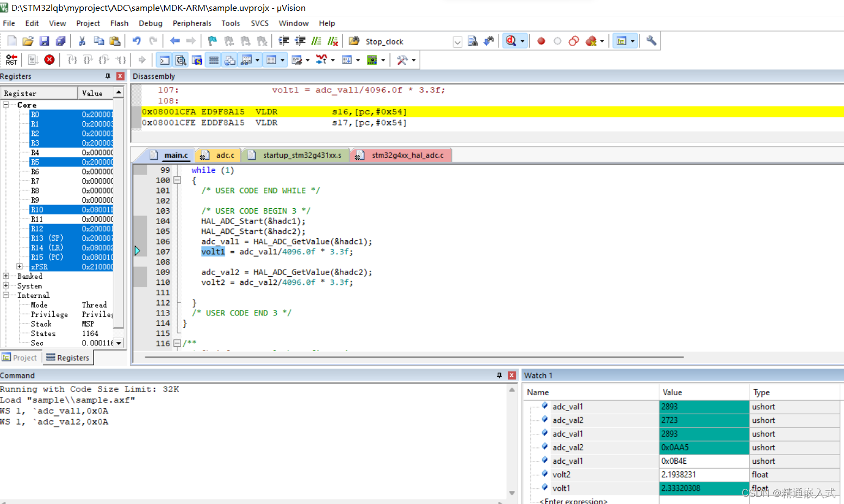Stop code execution with the red X icon
The width and height of the screenshot is (844, 504).
click(x=49, y=60)
